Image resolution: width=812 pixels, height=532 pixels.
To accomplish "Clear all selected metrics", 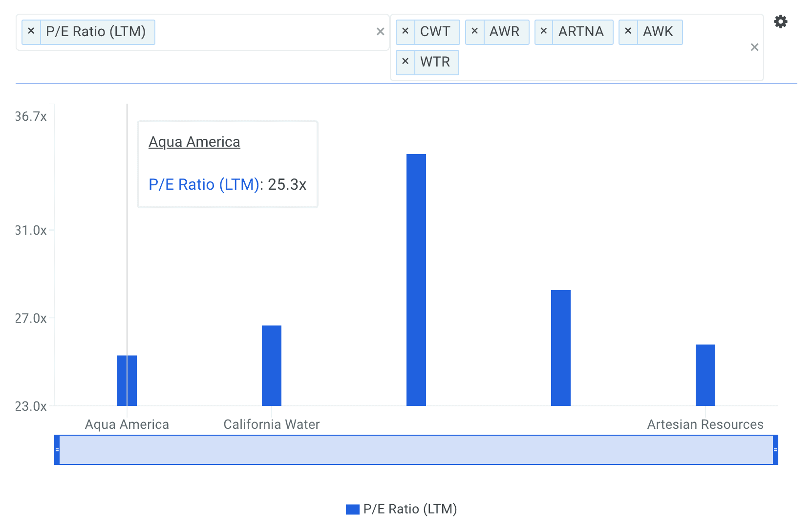I will tap(380, 32).
